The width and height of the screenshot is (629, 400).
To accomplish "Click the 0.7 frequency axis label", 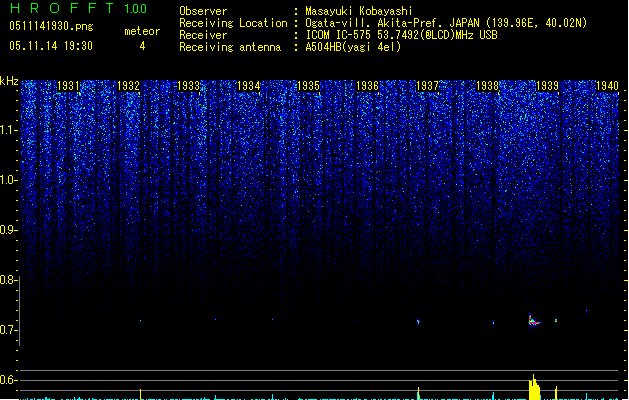I will point(8,330).
